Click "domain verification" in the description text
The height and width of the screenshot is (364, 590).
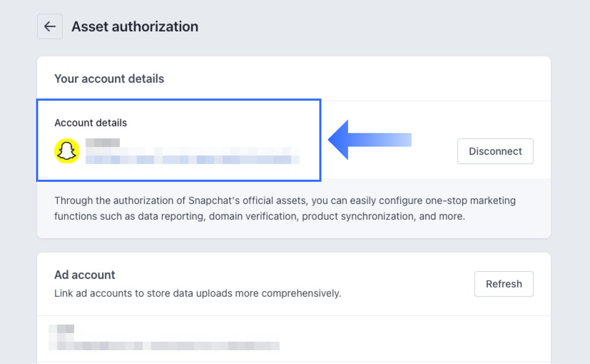252,216
